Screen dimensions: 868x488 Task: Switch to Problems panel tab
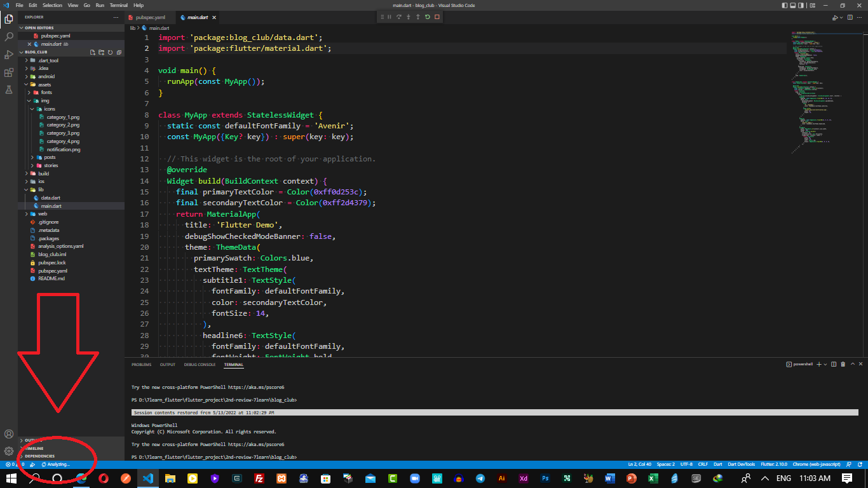141,365
